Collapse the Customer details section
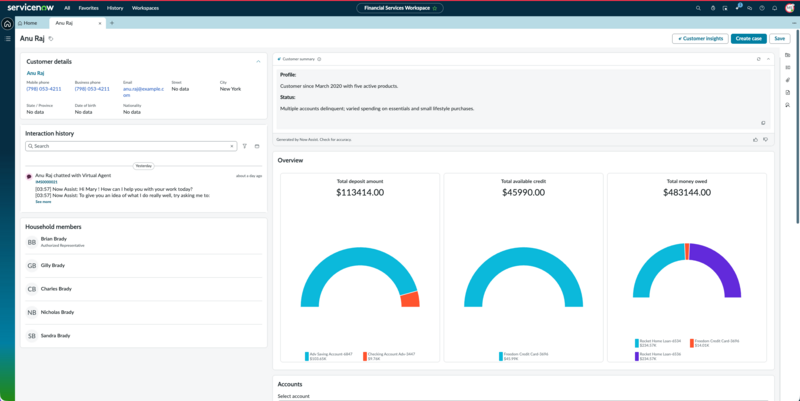Viewport: 800px width, 401px height. [x=258, y=62]
